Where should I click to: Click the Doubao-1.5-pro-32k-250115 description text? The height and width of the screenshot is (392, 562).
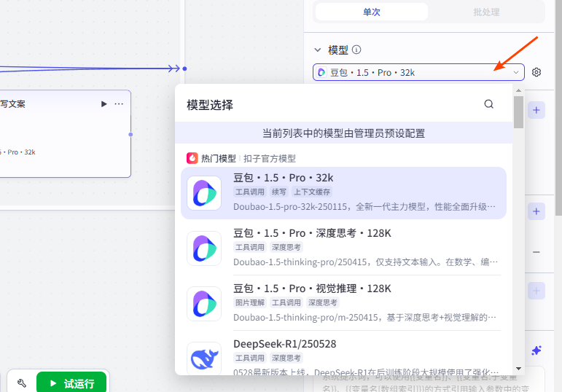(364, 207)
